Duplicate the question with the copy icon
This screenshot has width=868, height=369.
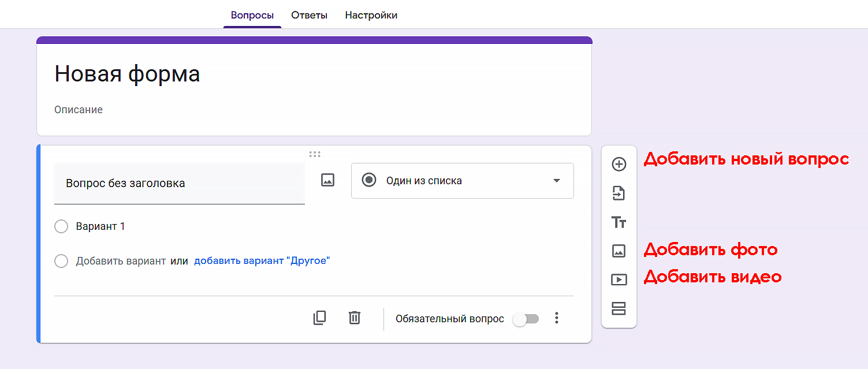point(319,318)
